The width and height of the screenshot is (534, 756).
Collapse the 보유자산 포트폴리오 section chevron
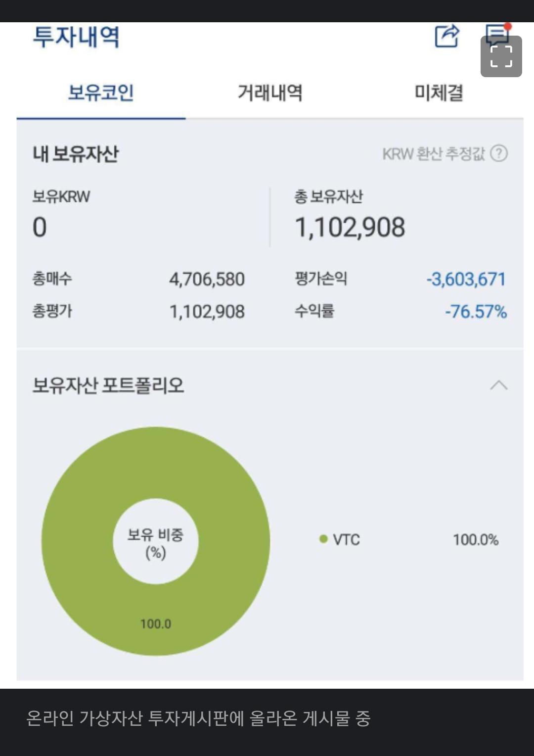click(498, 385)
